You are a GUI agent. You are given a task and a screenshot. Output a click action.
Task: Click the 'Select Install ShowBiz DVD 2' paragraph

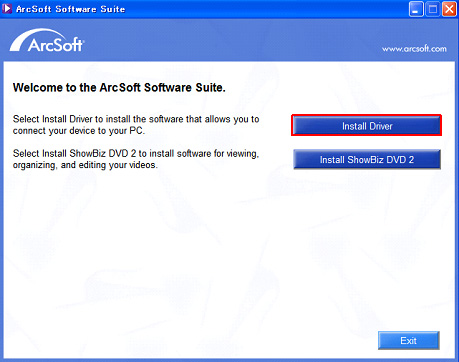tap(136, 159)
